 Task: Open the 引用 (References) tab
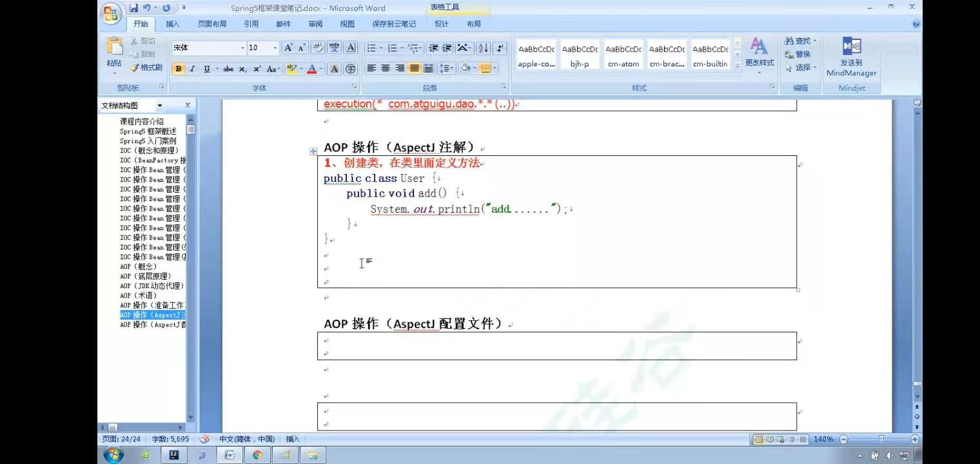(x=251, y=24)
